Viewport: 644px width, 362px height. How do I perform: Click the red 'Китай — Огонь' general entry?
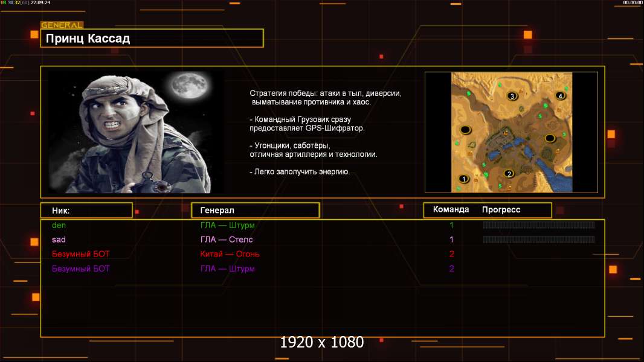230,254
